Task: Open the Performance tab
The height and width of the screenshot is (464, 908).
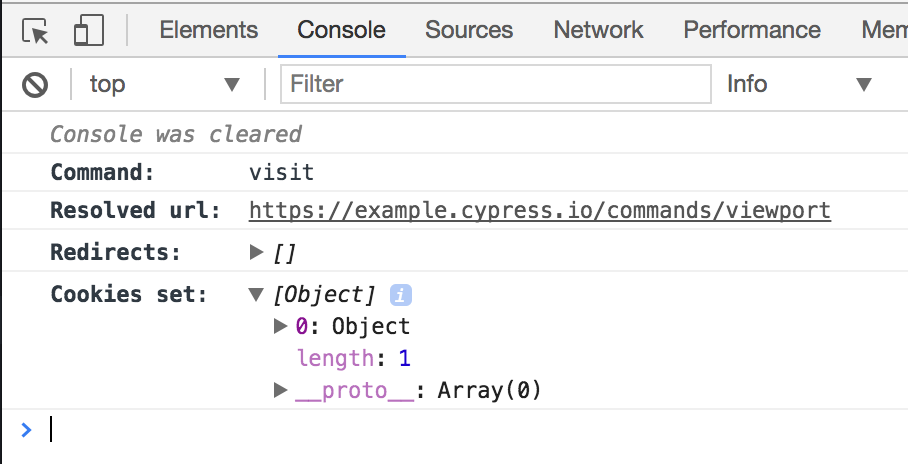Action: tap(752, 30)
